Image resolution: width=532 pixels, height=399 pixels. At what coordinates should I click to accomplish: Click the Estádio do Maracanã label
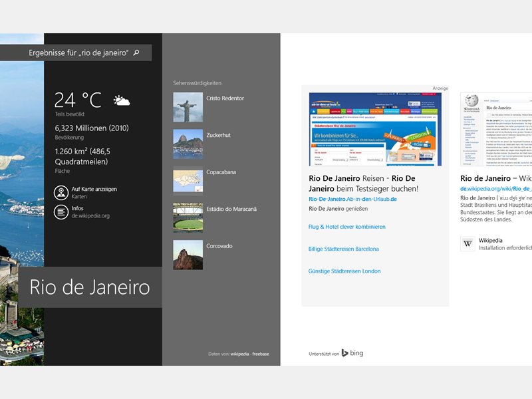coord(231,209)
